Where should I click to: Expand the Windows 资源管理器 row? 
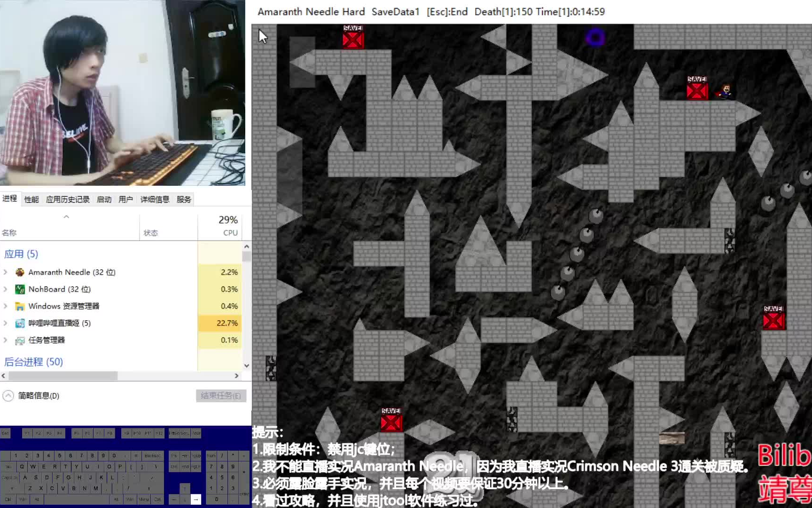click(x=6, y=306)
